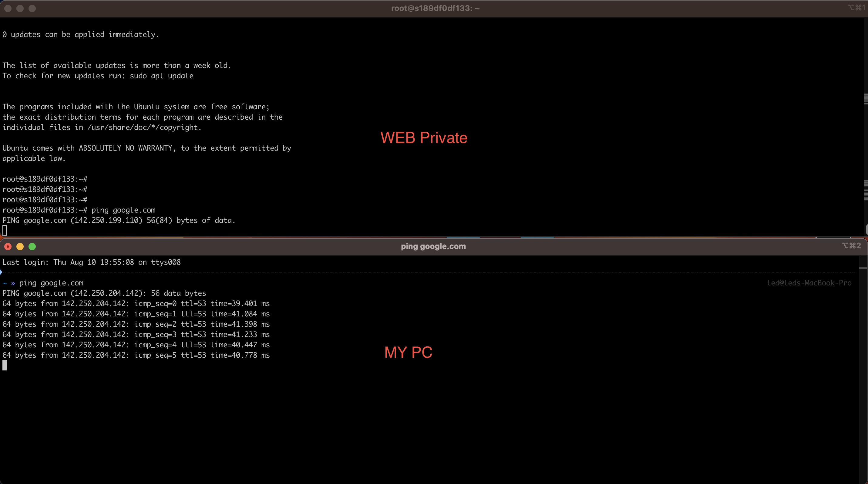Viewport: 868px width, 484px height.
Task: Minimize the root@s189df0df133 terminal window
Action: pos(20,9)
